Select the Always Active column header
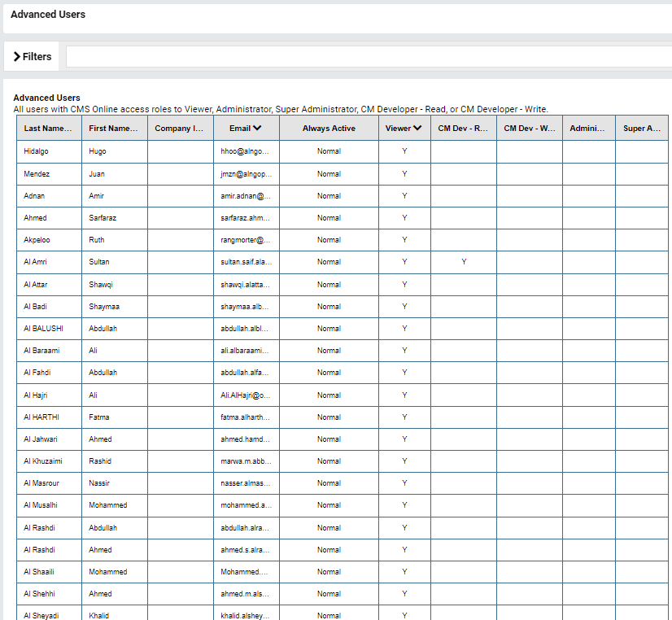 click(329, 128)
